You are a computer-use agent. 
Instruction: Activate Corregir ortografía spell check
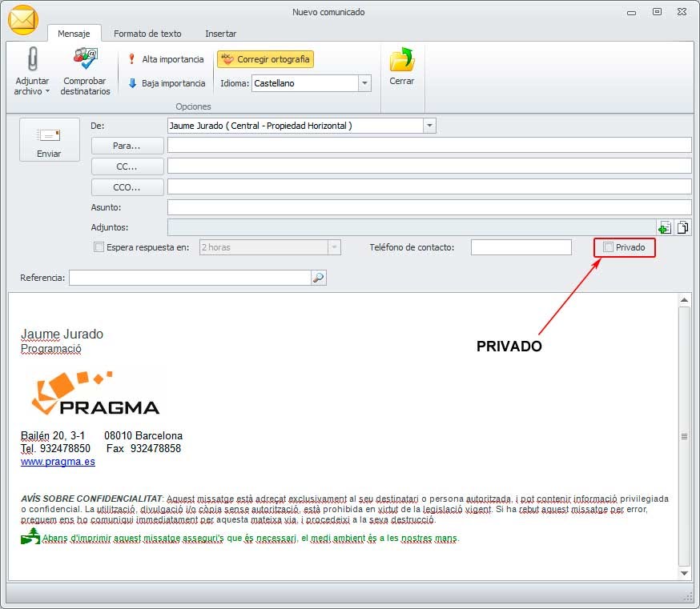pyautogui.click(x=266, y=59)
